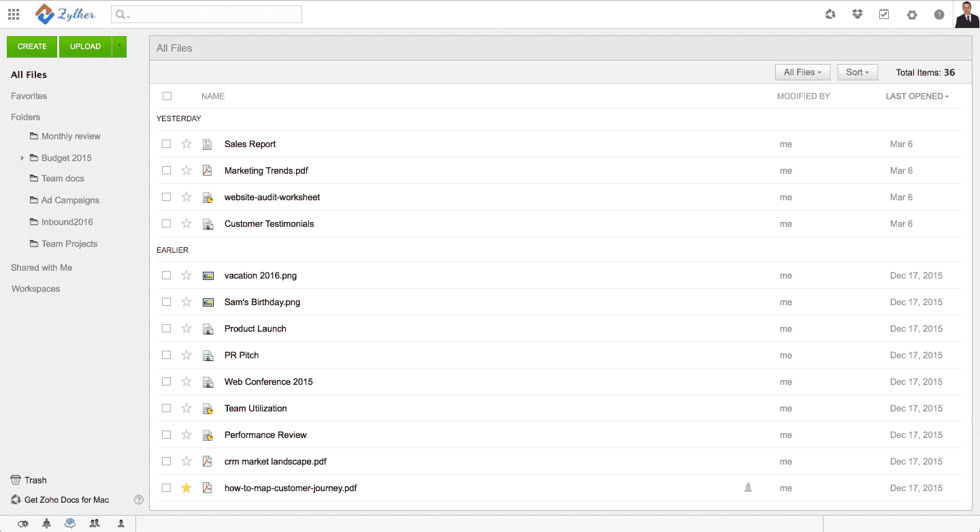Open the search options arrow
Screen dimensions: 980x532
point(128,16)
